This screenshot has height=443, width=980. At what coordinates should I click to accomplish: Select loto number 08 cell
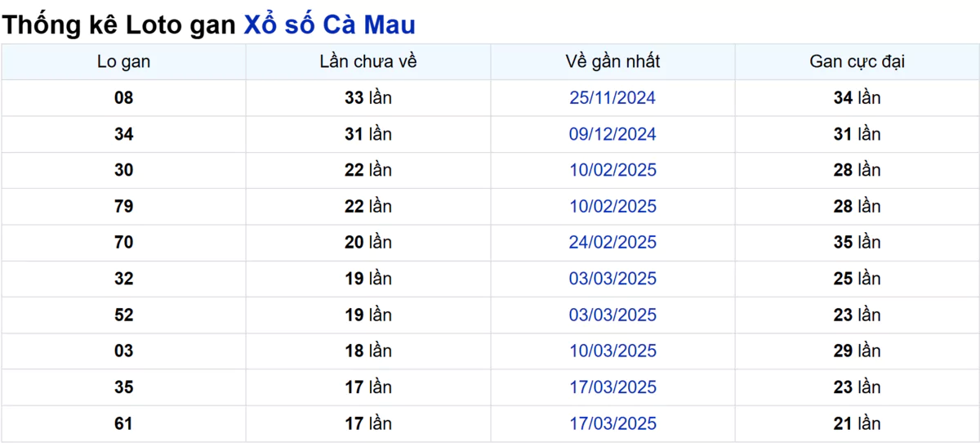pos(123,98)
